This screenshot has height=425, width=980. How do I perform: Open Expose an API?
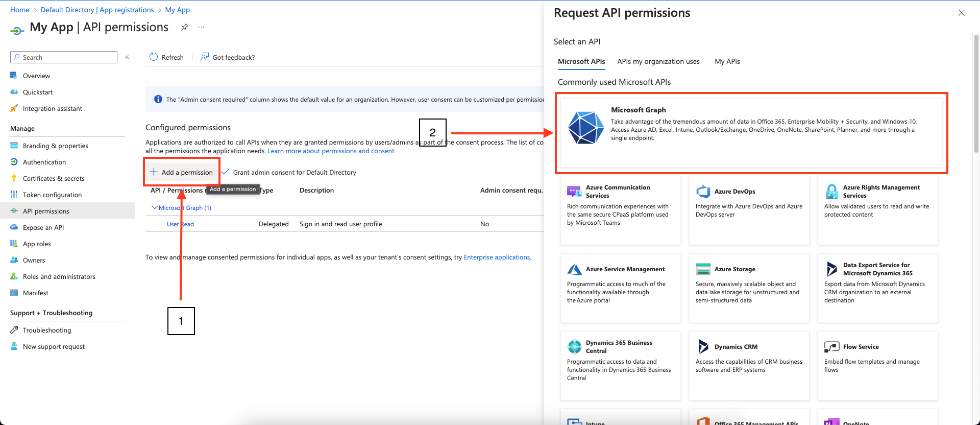click(43, 227)
